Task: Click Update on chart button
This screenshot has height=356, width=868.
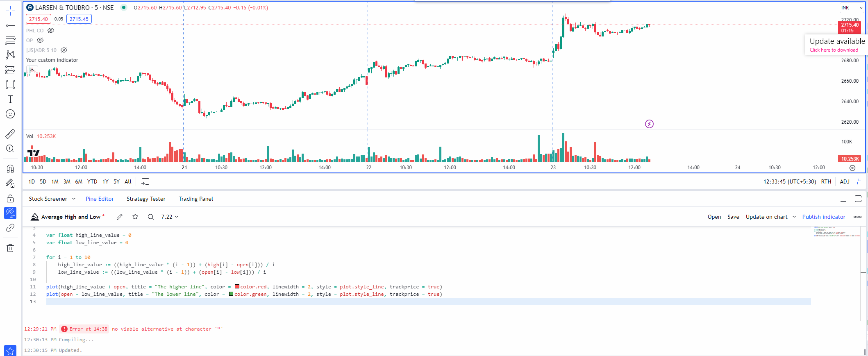Action: point(766,217)
